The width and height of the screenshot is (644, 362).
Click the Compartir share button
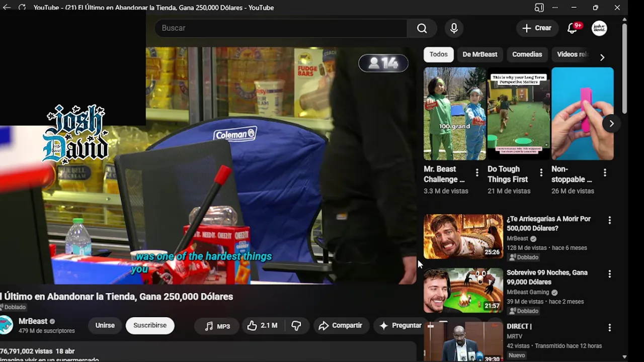[x=341, y=326]
